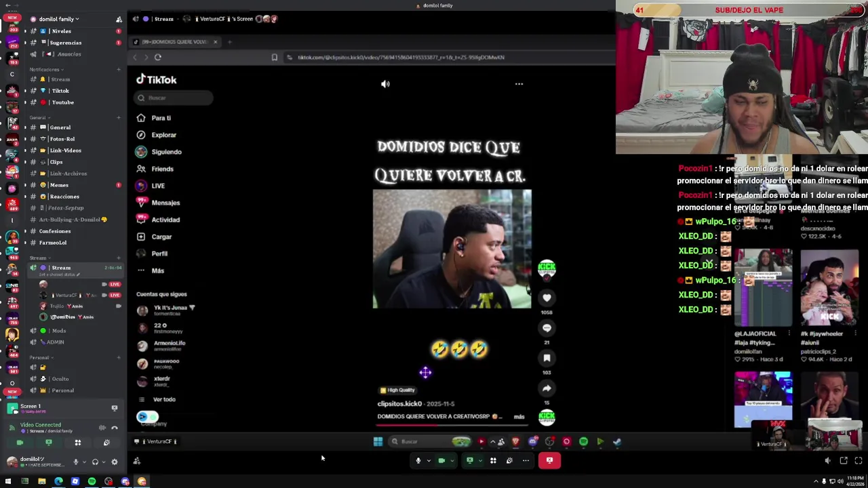Open activities button in voice panel

(x=77, y=443)
